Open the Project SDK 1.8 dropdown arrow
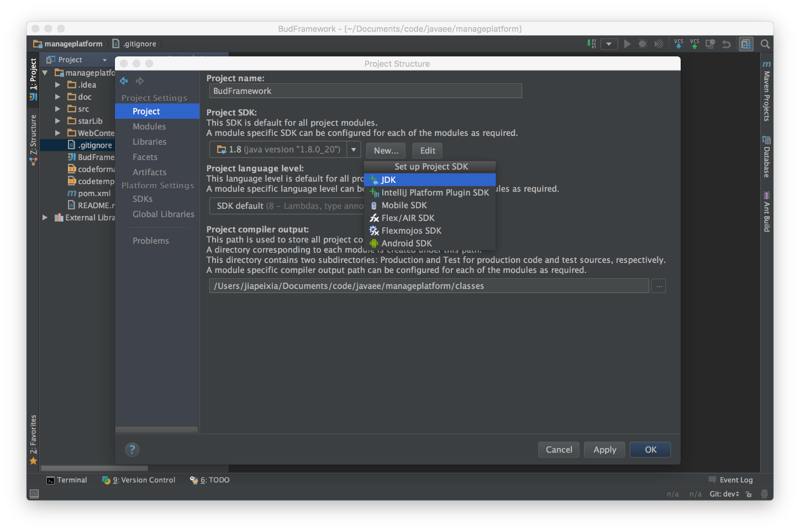800x532 pixels. point(354,150)
